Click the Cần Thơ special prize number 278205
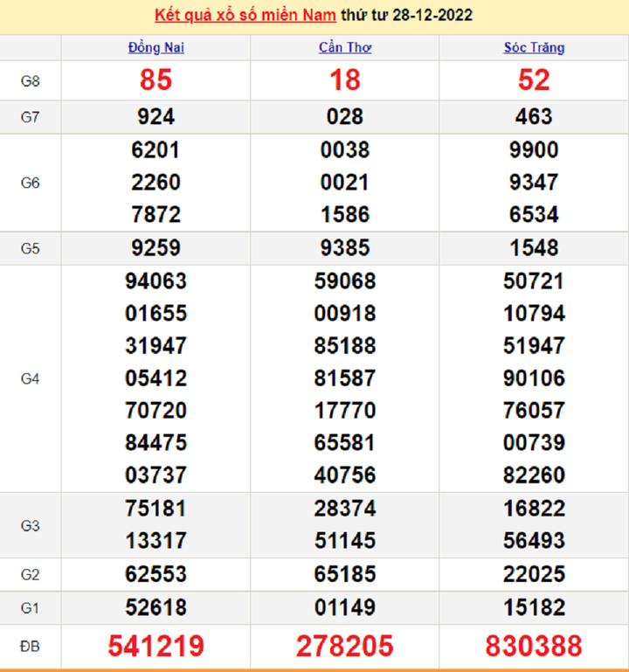The width and height of the screenshot is (629, 672). 344,646
